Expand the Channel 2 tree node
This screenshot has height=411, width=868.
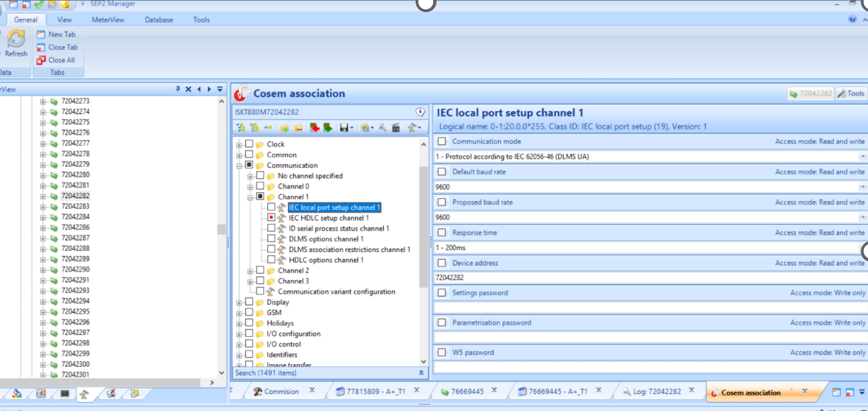250,271
